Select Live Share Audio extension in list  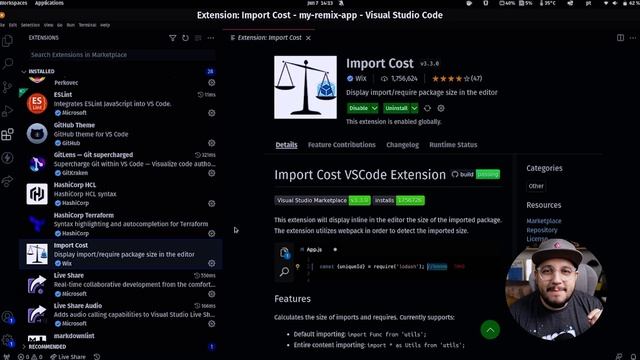(121, 315)
